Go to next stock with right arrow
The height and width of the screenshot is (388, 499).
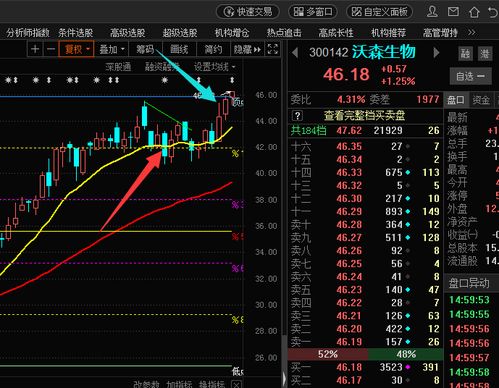click(436, 53)
